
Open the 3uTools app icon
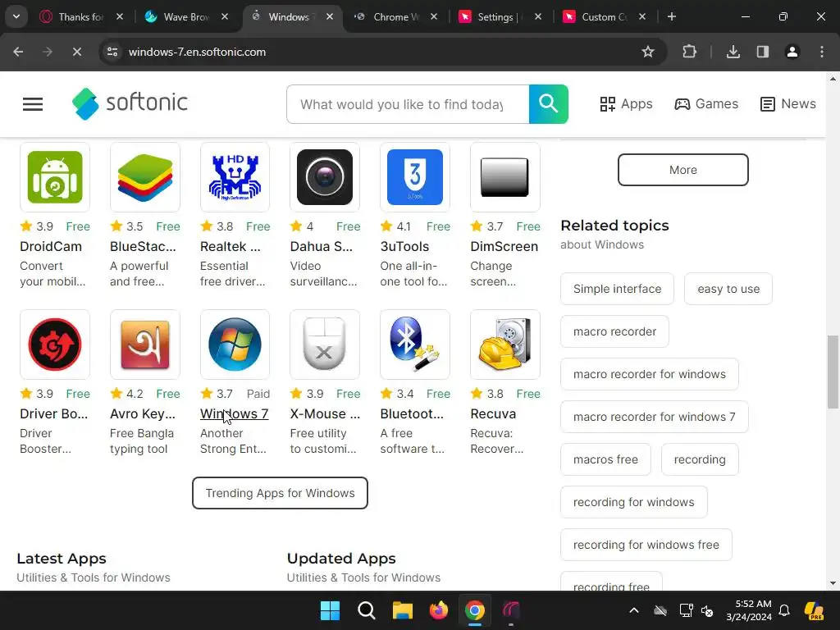tap(414, 177)
